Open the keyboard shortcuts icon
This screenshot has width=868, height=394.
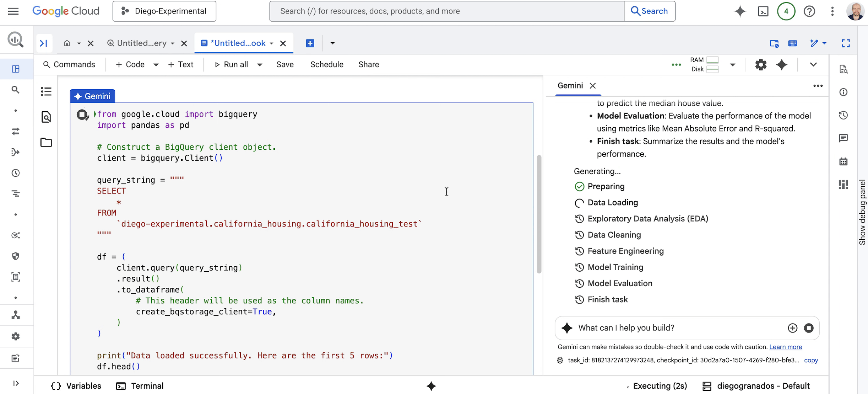click(x=793, y=43)
